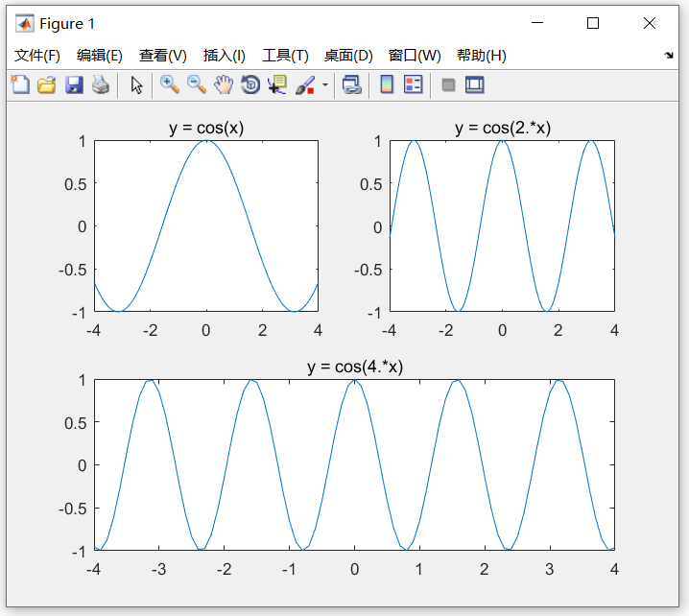This screenshot has height=616, width=689.
Task: Click the title y = cos(2.*x)
Action: click(x=503, y=128)
